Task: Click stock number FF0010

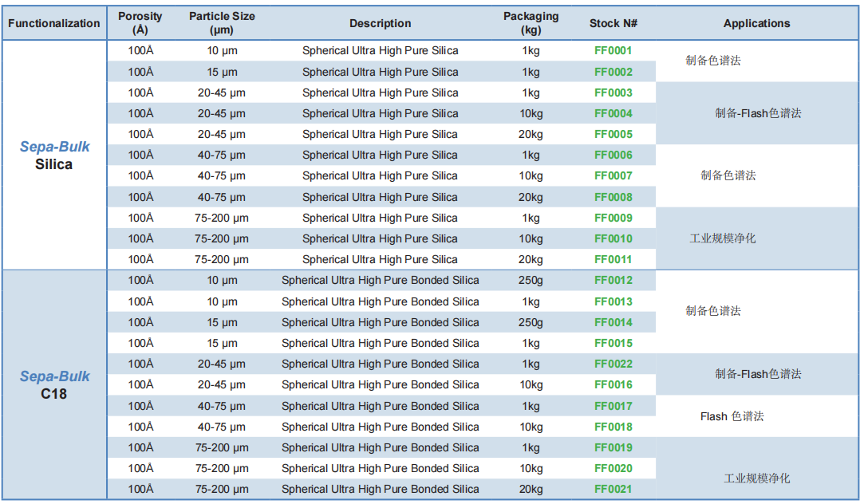Action: (x=613, y=239)
